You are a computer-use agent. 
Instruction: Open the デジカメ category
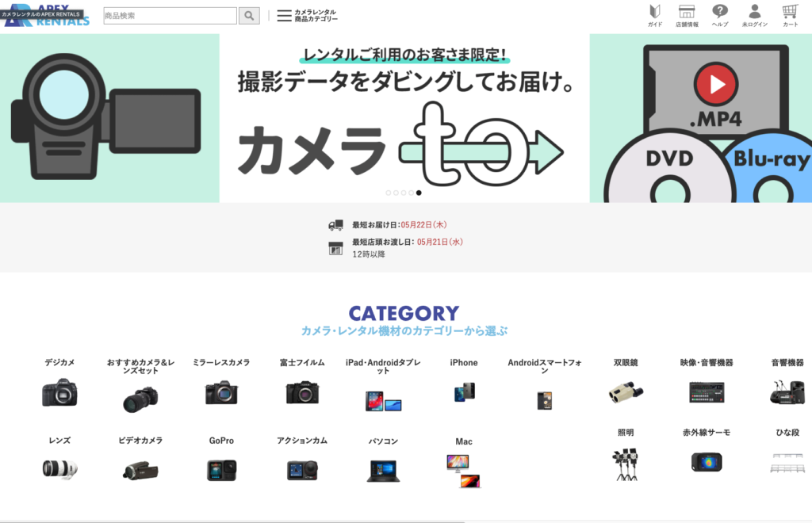pyautogui.click(x=59, y=391)
